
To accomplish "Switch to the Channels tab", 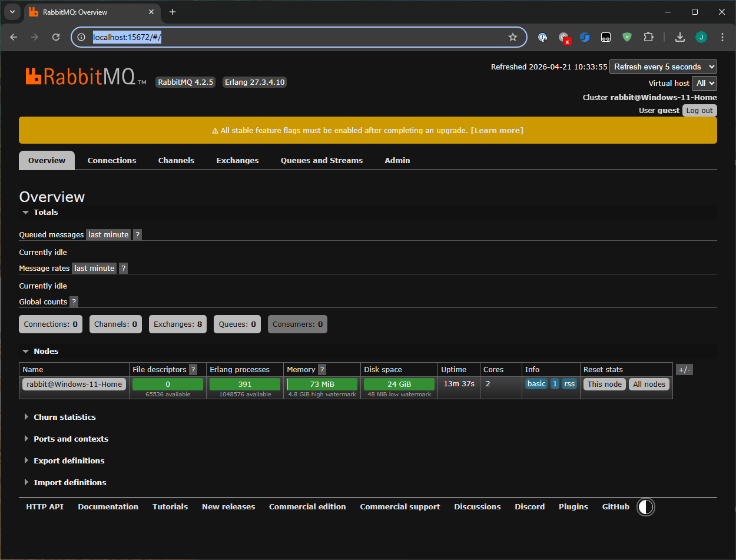I will (x=176, y=160).
